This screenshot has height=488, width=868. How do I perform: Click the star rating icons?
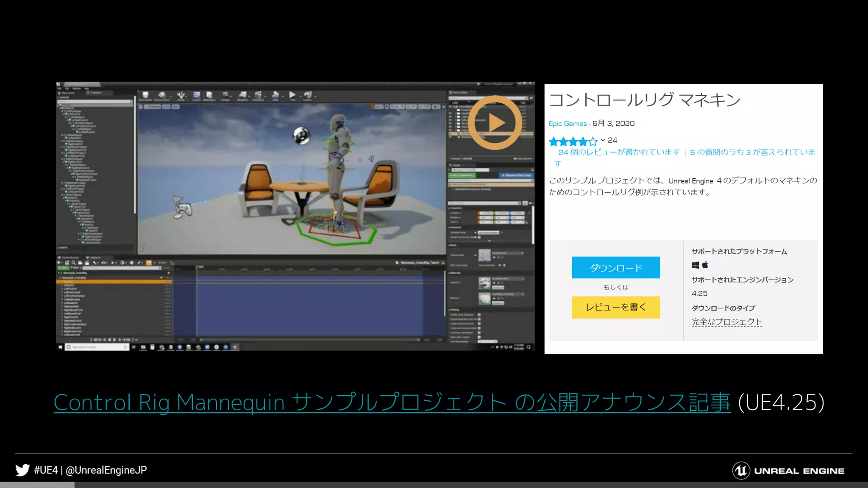(x=573, y=141)
